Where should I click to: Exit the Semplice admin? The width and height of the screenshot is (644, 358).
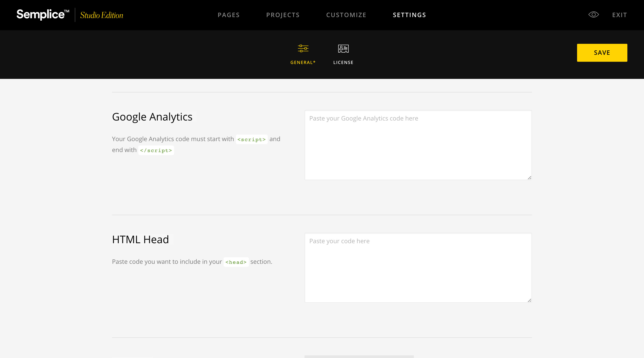click(619, 15)
